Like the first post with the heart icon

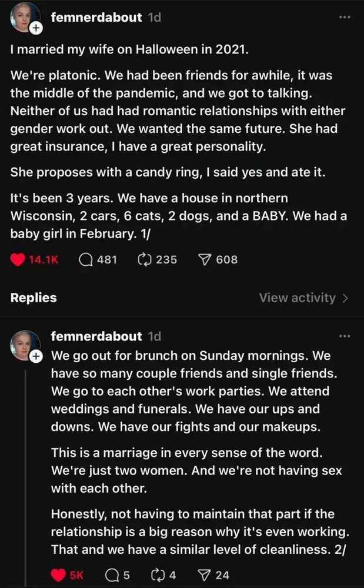pos(16,259)
